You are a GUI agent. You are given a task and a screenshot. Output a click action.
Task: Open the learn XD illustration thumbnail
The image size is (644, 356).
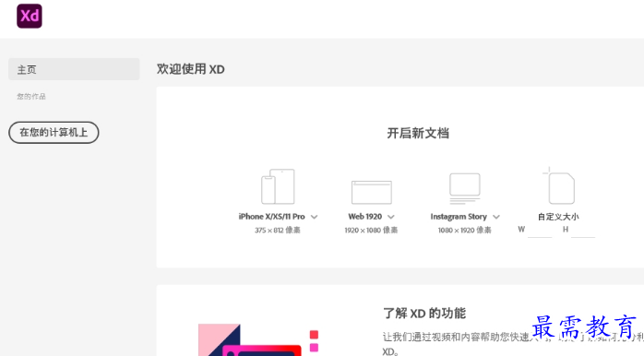tap(258, 339)
